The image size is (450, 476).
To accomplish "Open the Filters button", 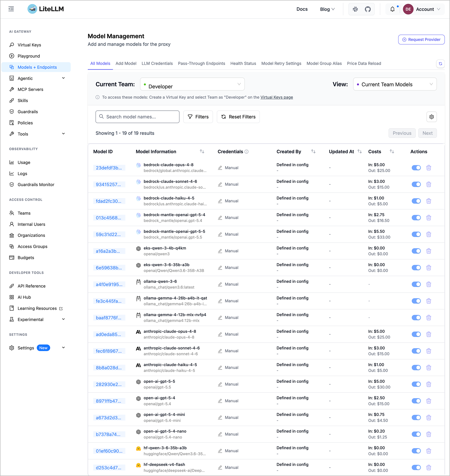I will (198, 117).
